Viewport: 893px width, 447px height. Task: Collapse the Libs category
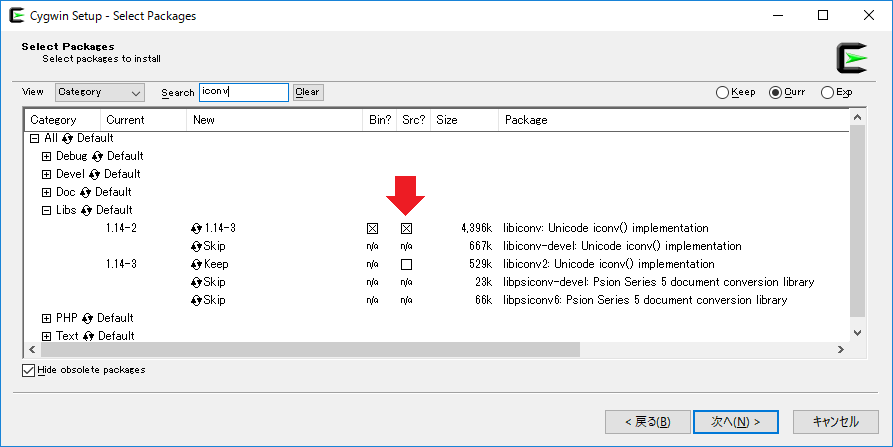(x=47, y=211)
